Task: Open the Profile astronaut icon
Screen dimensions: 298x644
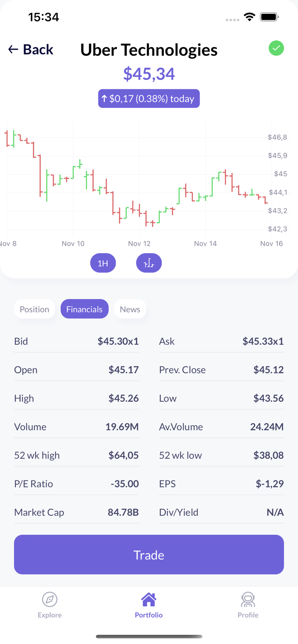Action: 248,598
